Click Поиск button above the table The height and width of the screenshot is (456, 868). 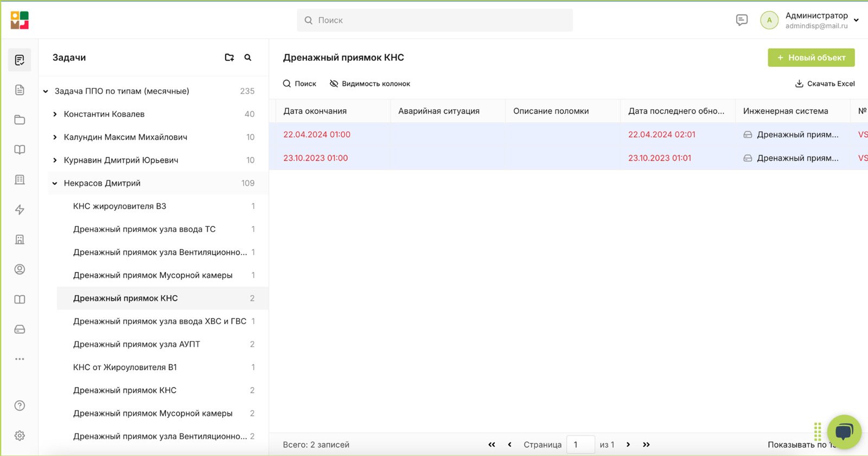pyautogui.click(x=299, y=84)
